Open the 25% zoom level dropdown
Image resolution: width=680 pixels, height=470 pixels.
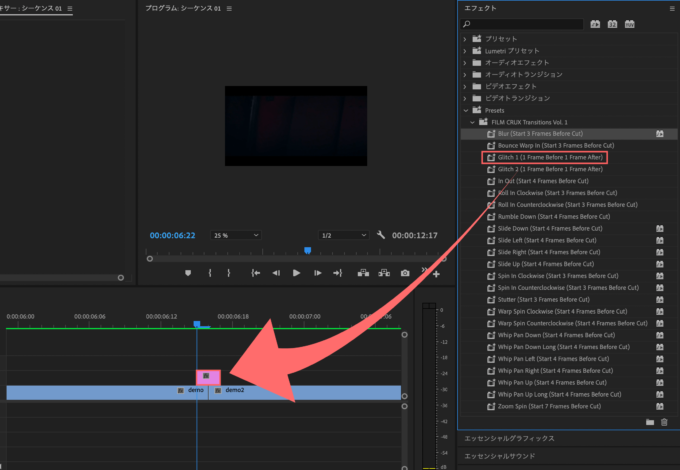tap(235, 235)
